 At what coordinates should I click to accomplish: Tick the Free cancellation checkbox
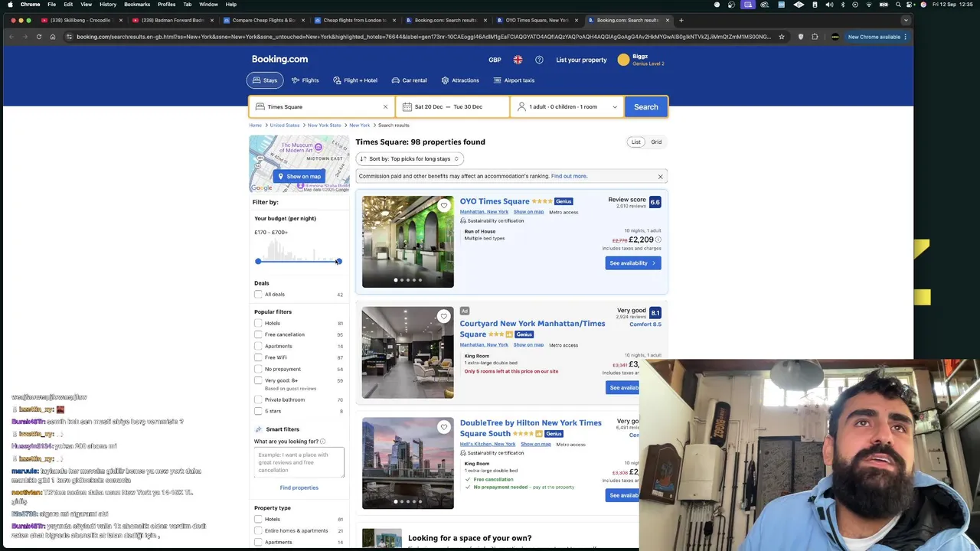coord(258,335)
